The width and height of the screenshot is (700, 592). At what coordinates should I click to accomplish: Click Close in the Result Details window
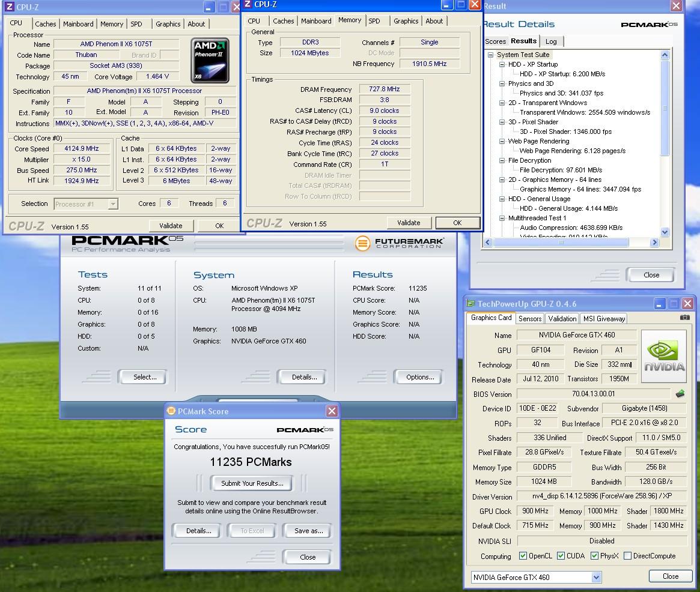[651, 275]
